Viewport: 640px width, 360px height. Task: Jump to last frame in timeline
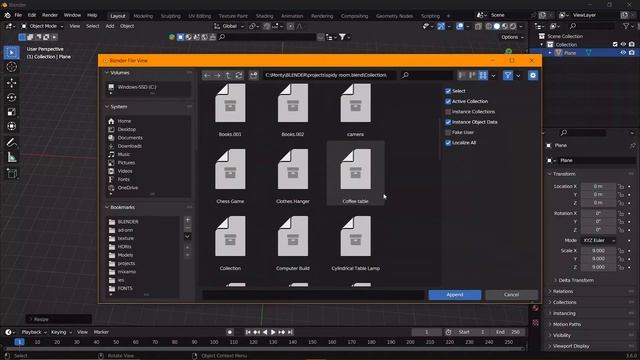tap(290, 332)
